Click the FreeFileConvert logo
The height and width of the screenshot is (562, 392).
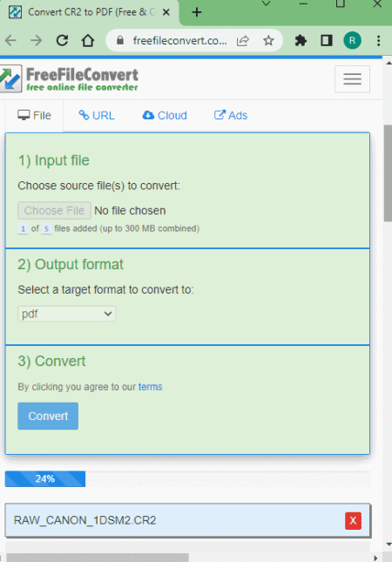(69, 78)
